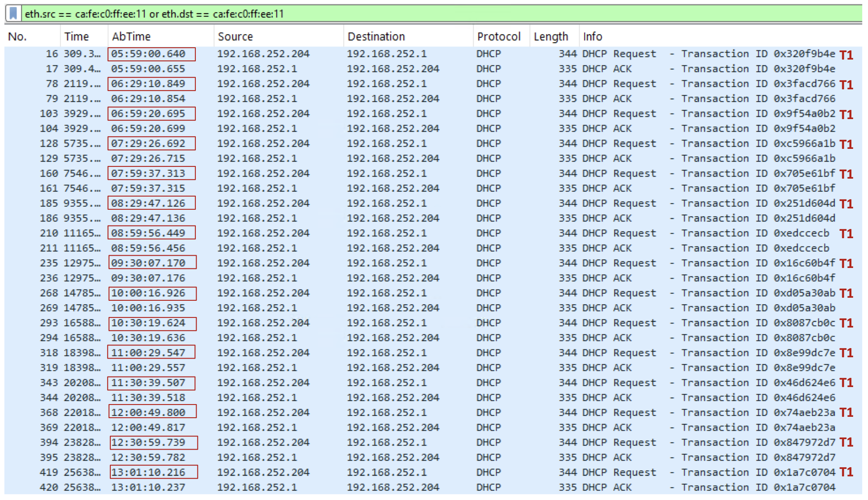
Task: Sort by the Length column header
Action: (x=555, y=36)
